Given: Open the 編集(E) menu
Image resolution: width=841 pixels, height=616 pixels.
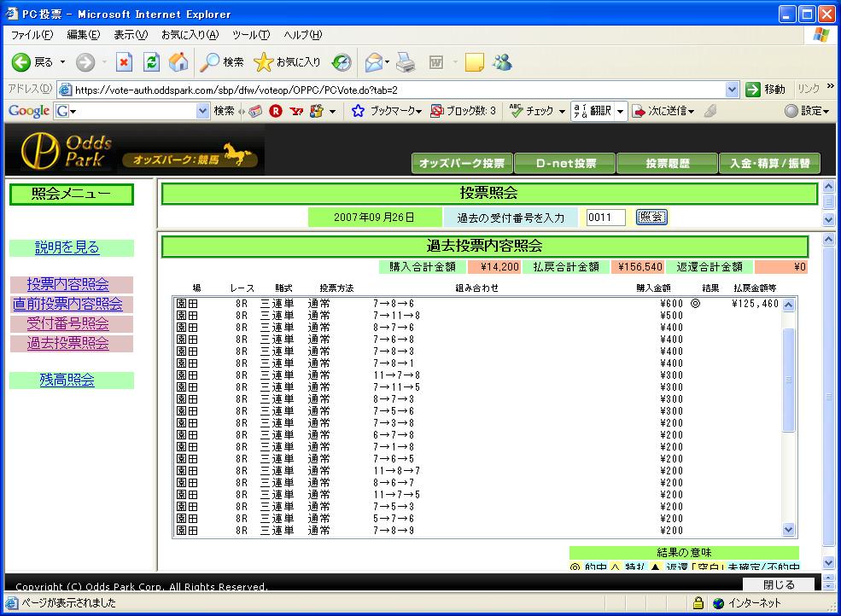Looking at the screenshot, I should 83,35.
